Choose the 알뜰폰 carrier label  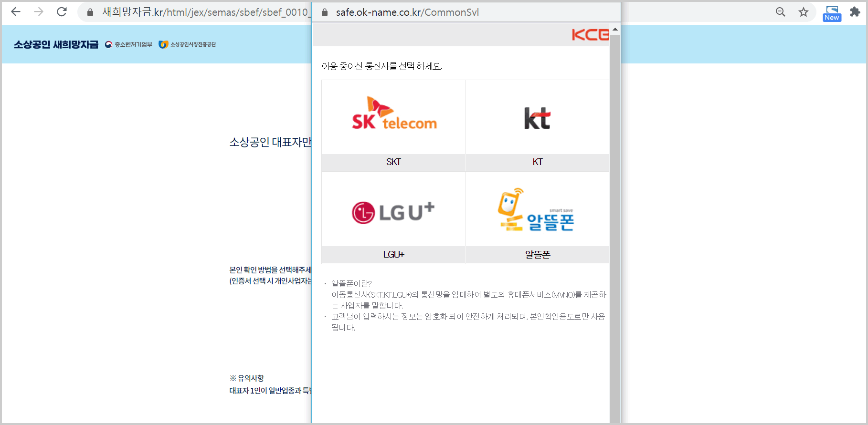pos(538,255)
